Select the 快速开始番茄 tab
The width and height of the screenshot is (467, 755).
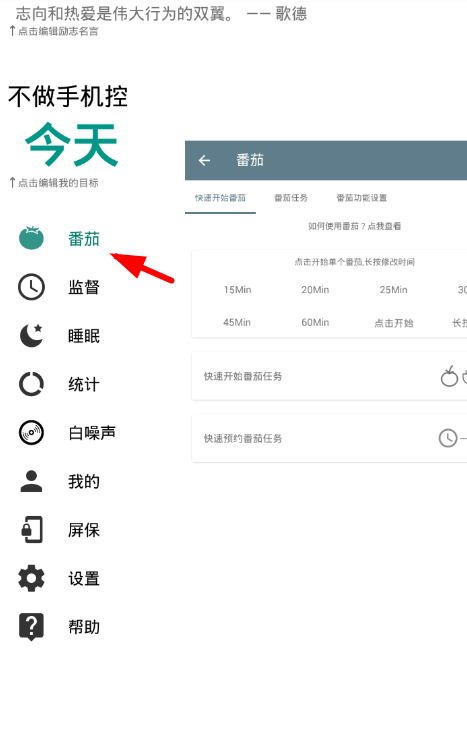tap(221, 198)
